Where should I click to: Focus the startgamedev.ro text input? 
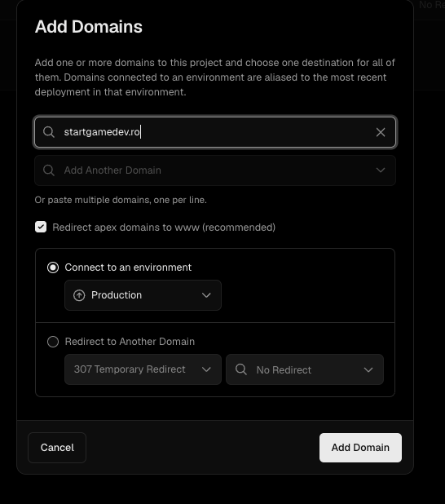click(215, 132)
